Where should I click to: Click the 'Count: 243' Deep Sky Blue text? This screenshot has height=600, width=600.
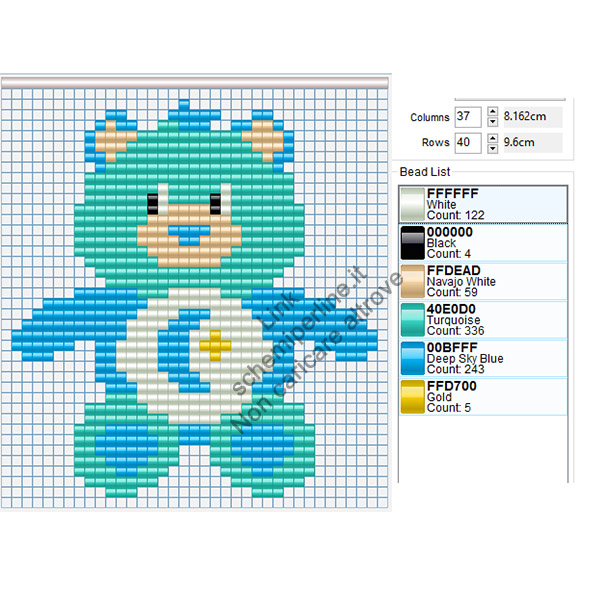[x=455, y=369]
